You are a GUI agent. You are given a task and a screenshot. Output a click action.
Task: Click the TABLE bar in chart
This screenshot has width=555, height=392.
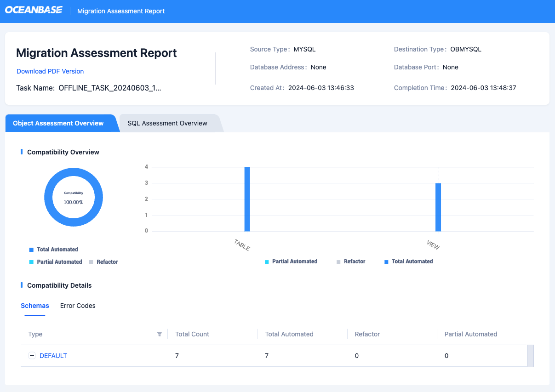[247, 199]
